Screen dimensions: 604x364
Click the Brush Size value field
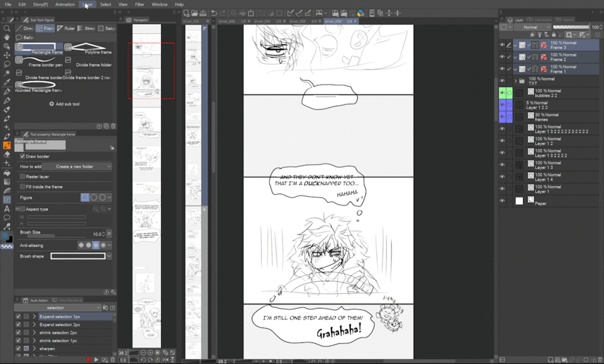[98, 234]
